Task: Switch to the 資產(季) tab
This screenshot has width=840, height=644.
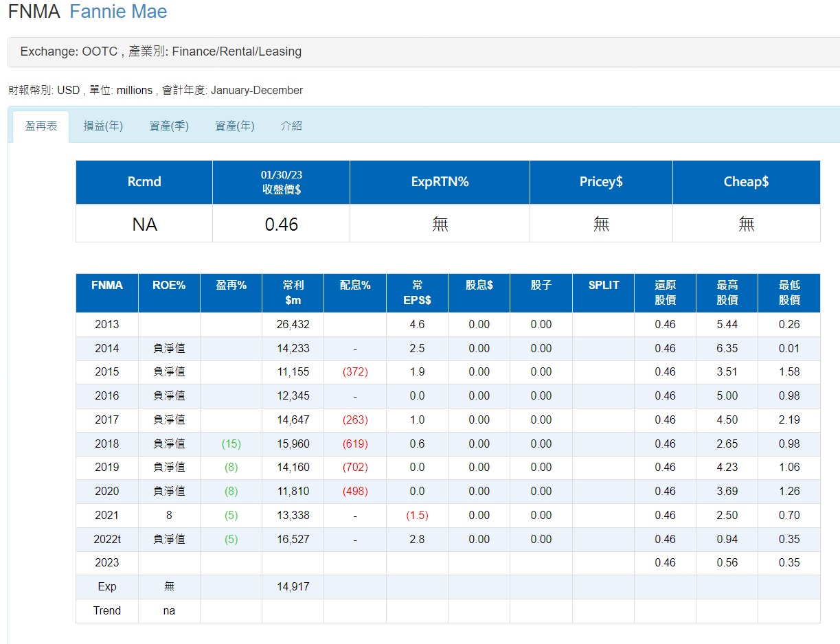Action: [x=169, y=126]
